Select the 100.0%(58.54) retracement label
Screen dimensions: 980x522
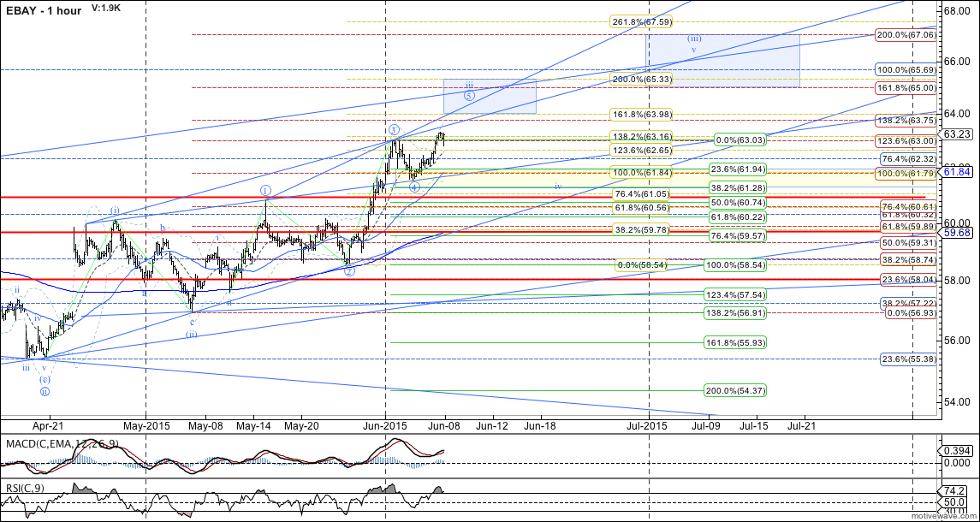coord(735,265)
